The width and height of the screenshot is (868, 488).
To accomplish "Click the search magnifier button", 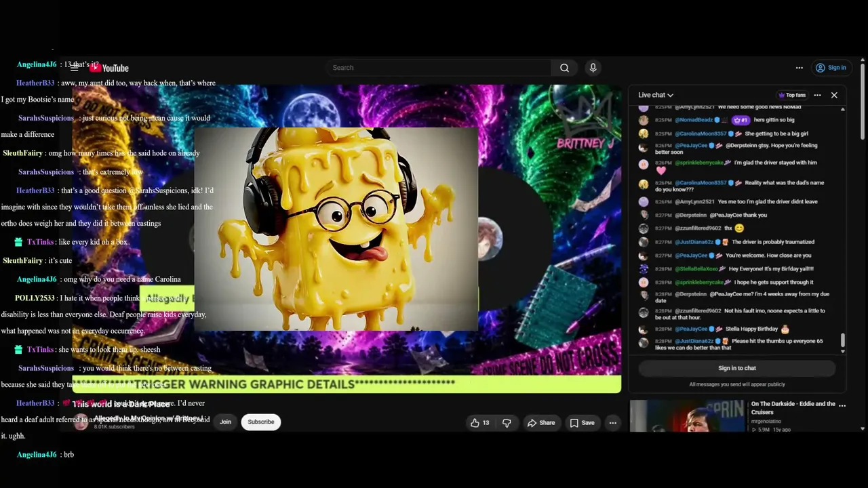I will point(564,68).
